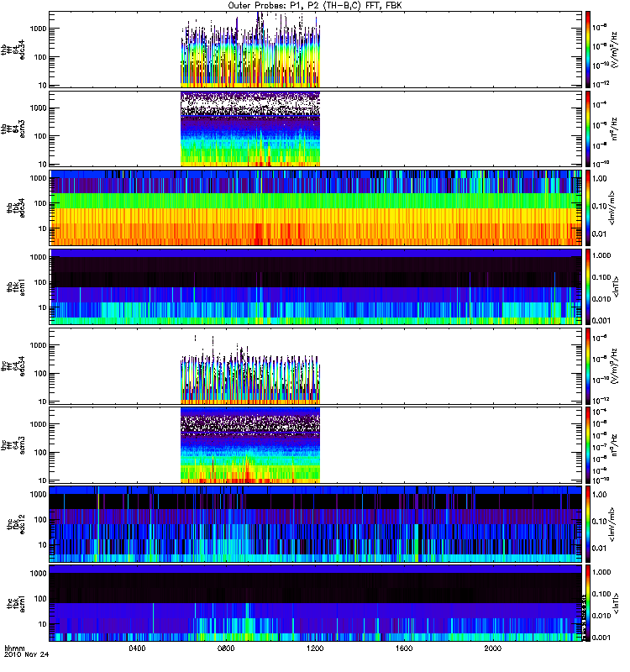Click the color bar beside thb fff scm3 panel
The image size is (630, 672).
(588, 129)
